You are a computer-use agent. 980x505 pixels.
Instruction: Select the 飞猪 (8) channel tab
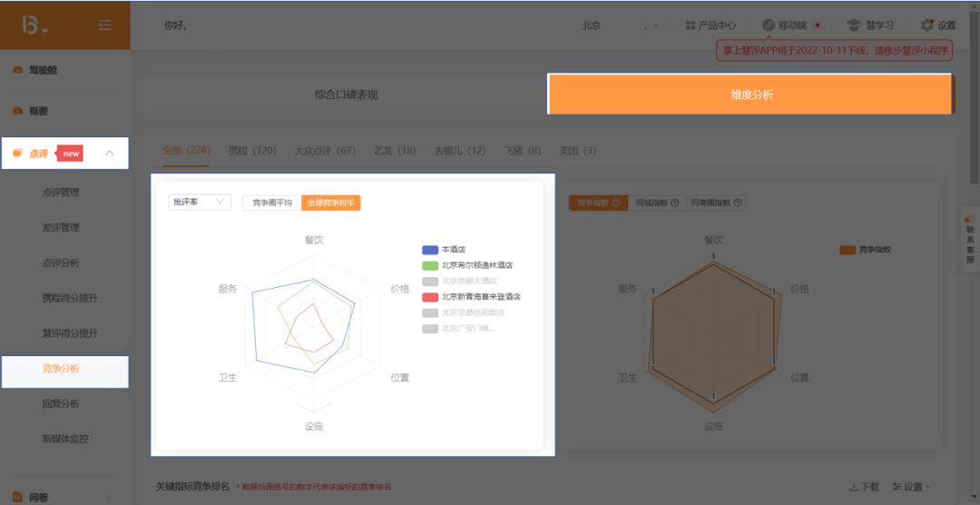point(522,151)
